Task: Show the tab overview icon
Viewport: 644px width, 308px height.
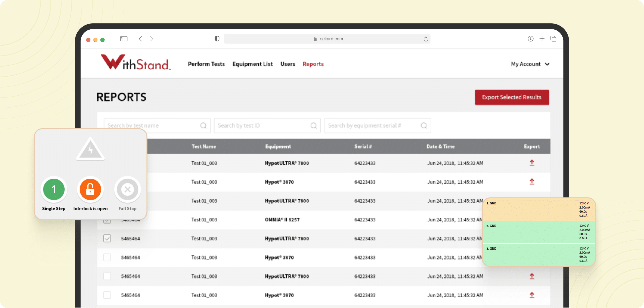Action: click(553, 39)
